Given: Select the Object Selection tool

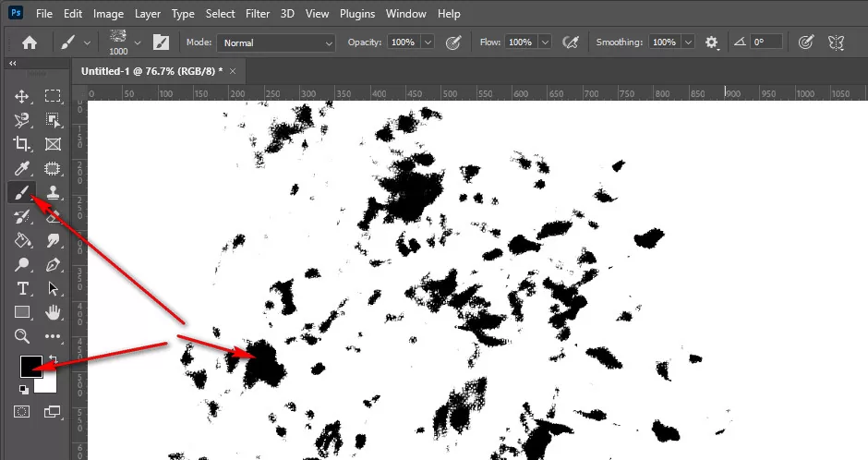Looking at the screenshot, I should click(x=53, y=120).
